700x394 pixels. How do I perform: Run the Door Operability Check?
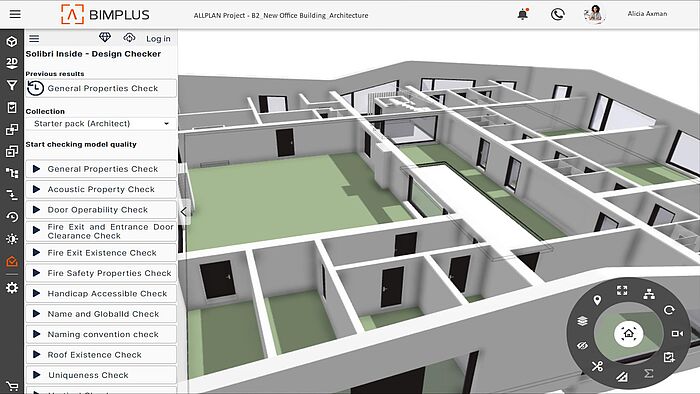tap(101, 210)
